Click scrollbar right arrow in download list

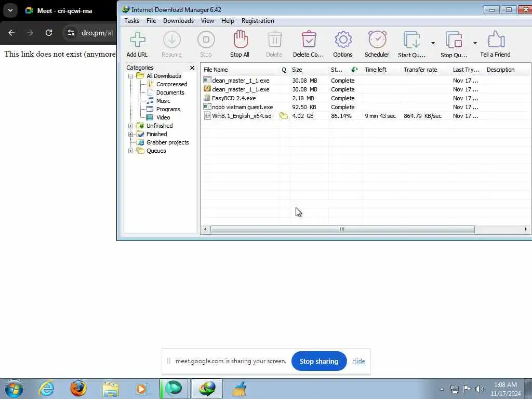[526, 229]
